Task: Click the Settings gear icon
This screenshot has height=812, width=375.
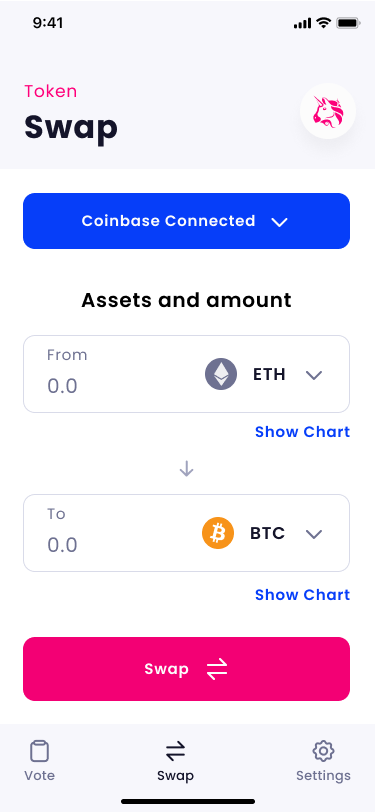Action: coord(323,751)
